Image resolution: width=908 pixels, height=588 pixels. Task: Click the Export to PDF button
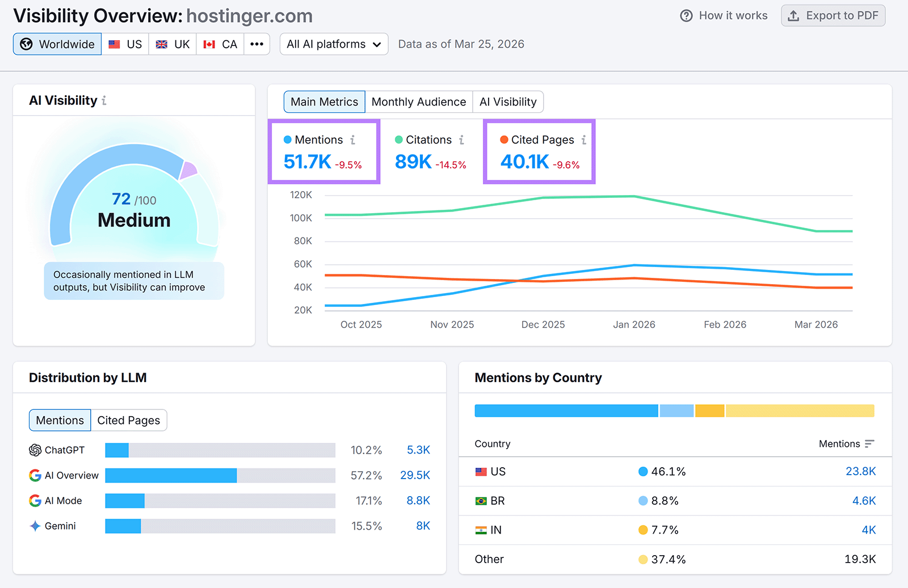pos(833,15)
